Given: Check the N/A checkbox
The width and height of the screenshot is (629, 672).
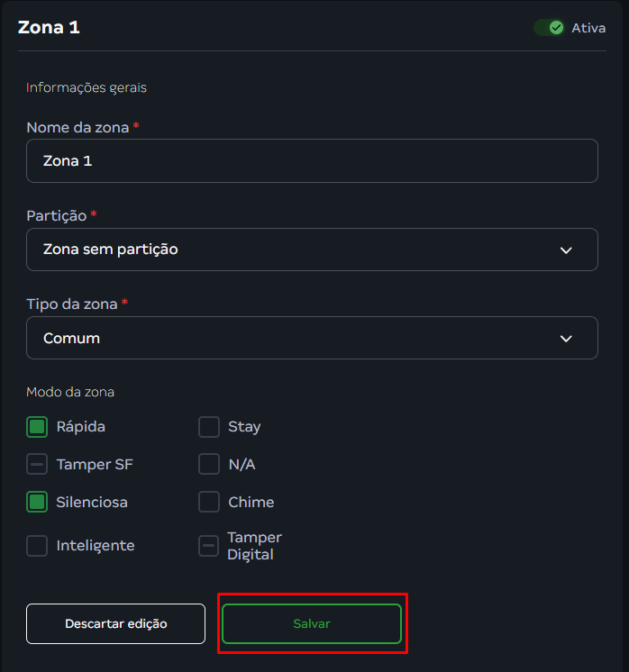Looking at the screenshot, I should pyautogui.click(x=209, y=465).
